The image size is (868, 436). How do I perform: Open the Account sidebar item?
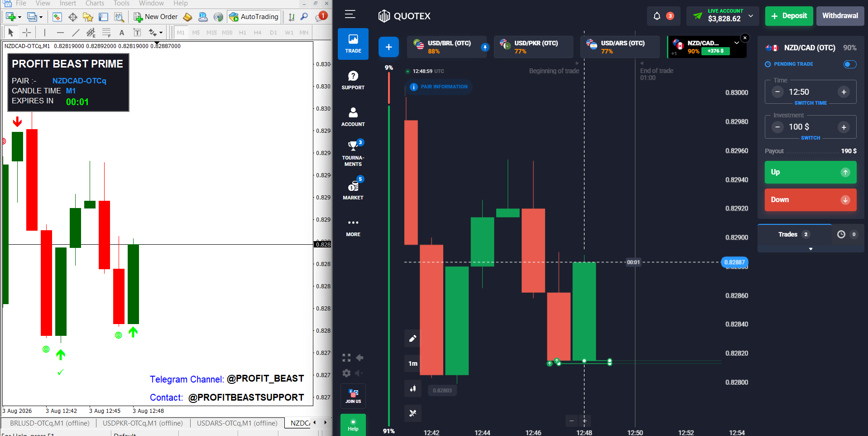[353, 116]
